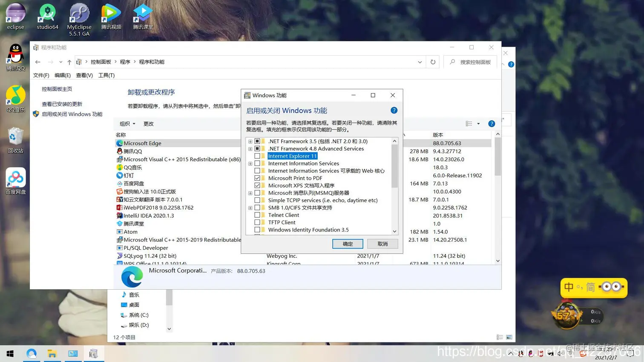The image size is (644, 362).
Task: Click the view options icon on programs toolbar
Action: tap(469, 124)
